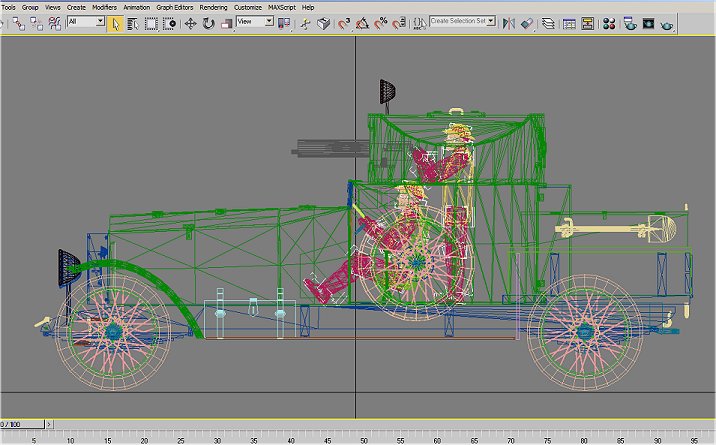Toggle Spinner Snap
Viewport: 716px width, 445px height.
(399, 23)
